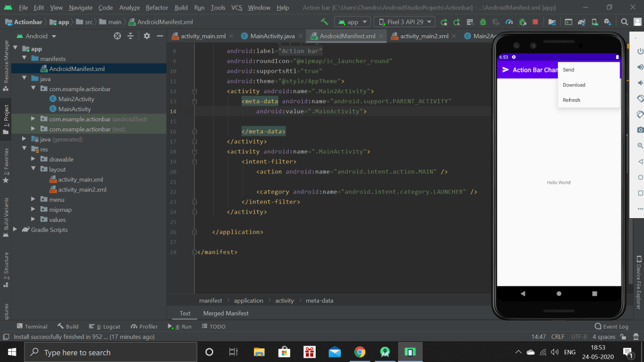Click the Select Opened File target icon
This screenshot has height=362, width=644.
[x=117, y=36]
